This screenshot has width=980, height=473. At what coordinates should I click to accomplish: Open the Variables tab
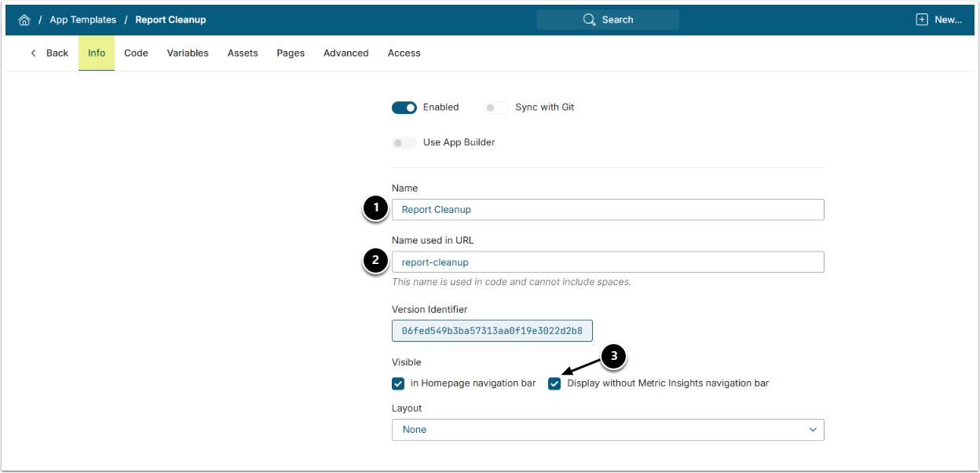click(x=188, y=53)
